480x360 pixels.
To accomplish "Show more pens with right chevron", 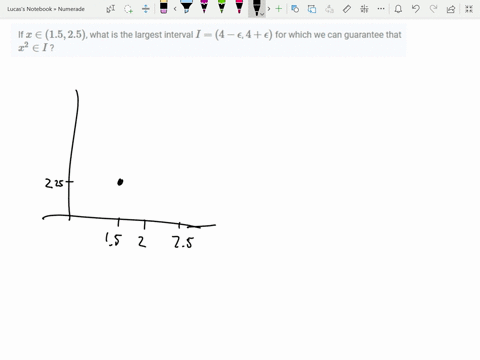I will tap(269, 9).
